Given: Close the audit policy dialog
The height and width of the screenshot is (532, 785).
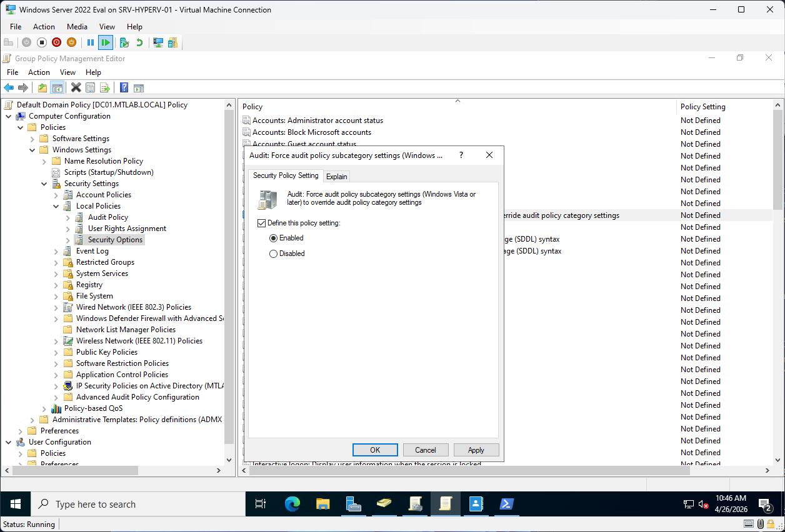Looking at the screenshot, I should pos(489,155).
